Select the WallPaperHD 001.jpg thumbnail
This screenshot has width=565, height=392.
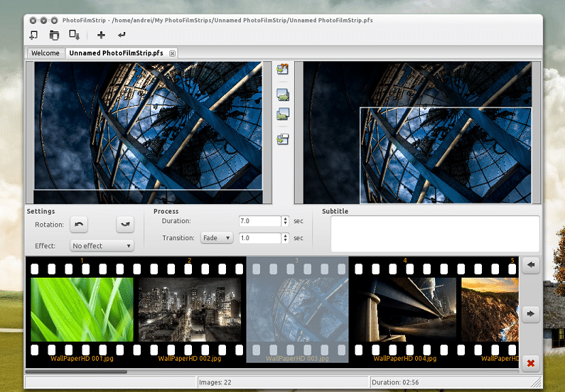coord(82,310)
